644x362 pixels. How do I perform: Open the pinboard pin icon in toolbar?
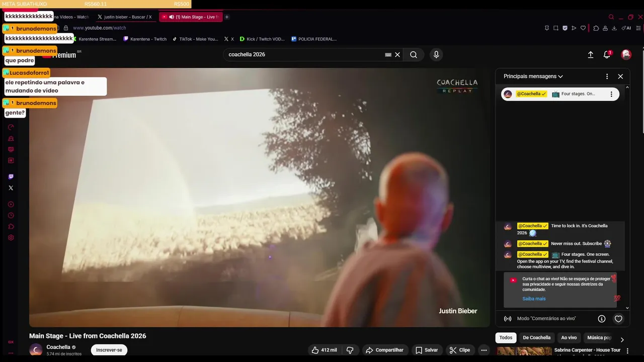[547, 28]
